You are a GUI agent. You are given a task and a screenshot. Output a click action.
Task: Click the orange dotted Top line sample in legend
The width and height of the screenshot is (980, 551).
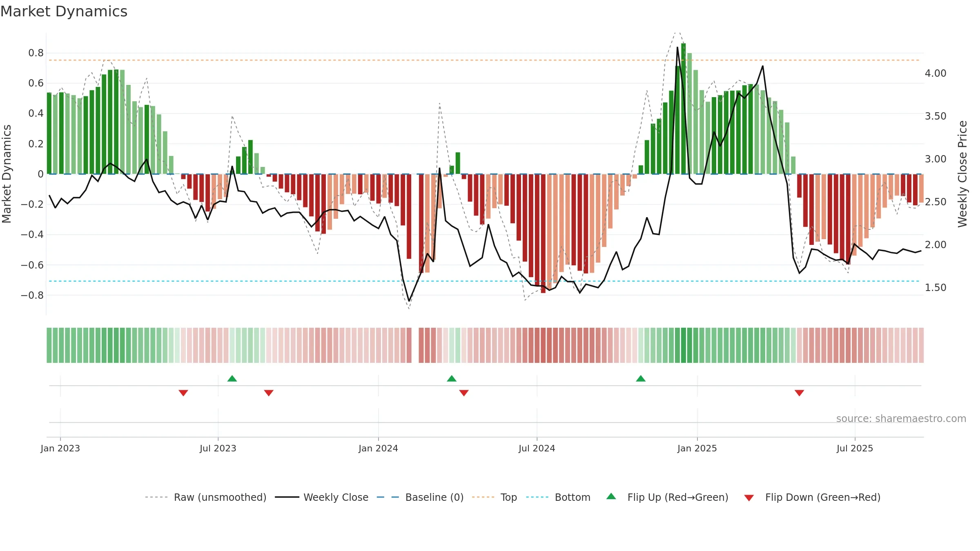click(x=483, y=497)
